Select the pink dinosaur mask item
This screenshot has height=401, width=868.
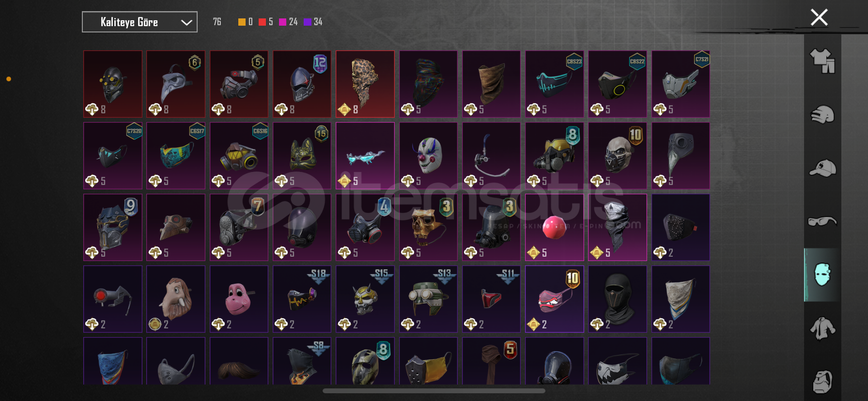tap(239, 299)
